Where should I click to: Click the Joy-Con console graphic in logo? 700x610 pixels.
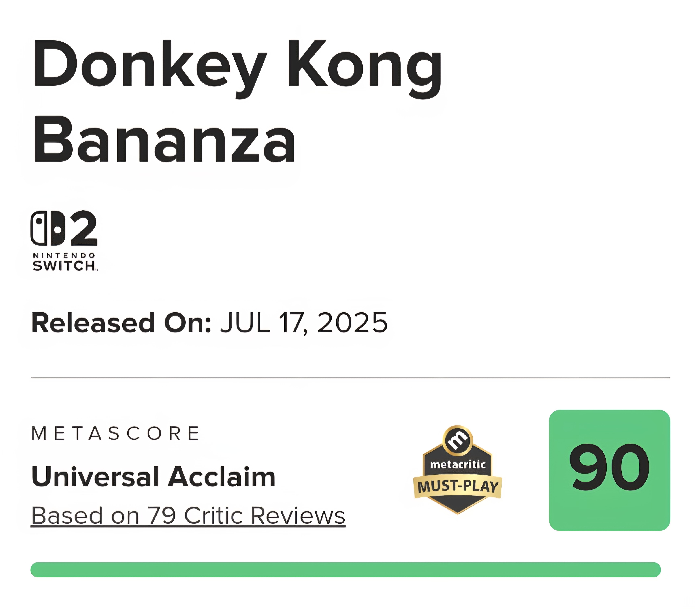(48, 228)
